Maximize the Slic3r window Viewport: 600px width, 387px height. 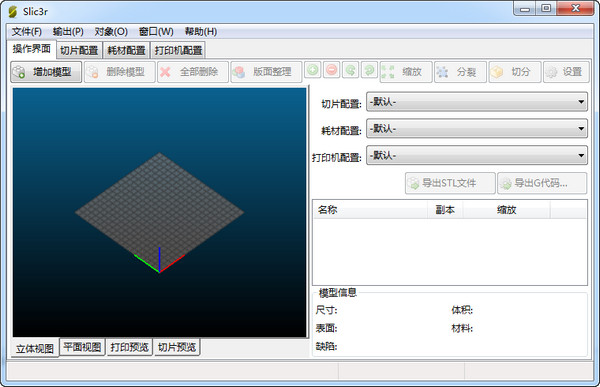[546, 8]
